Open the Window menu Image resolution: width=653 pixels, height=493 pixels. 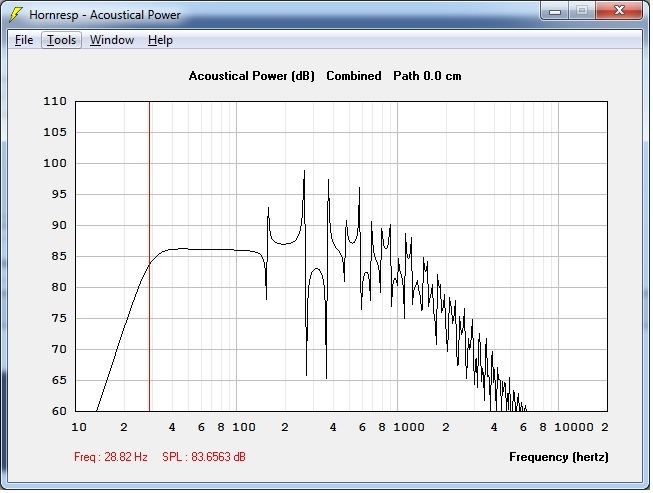pyautogui.click(x=112, y=40)
